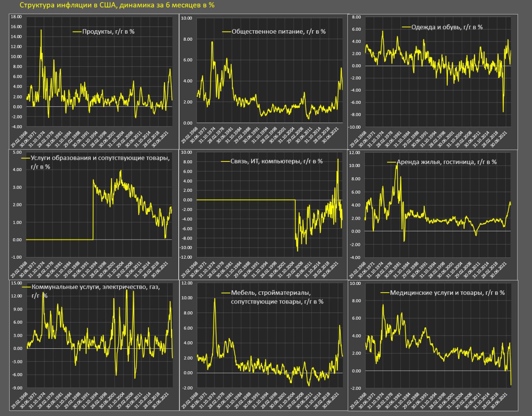Screen dimensions: 532x416
Task: Click yellow legend line marker beside 'Продукты'
Action: (x=77, y=32)
